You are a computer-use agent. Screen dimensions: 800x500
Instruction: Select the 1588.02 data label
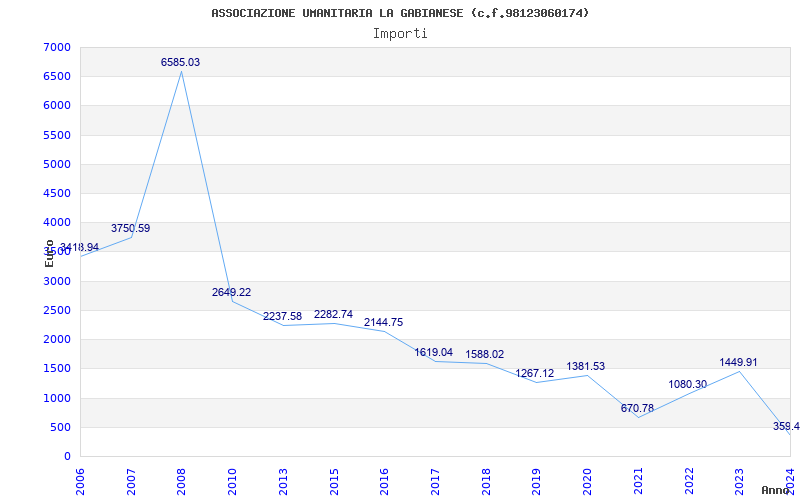484,354
